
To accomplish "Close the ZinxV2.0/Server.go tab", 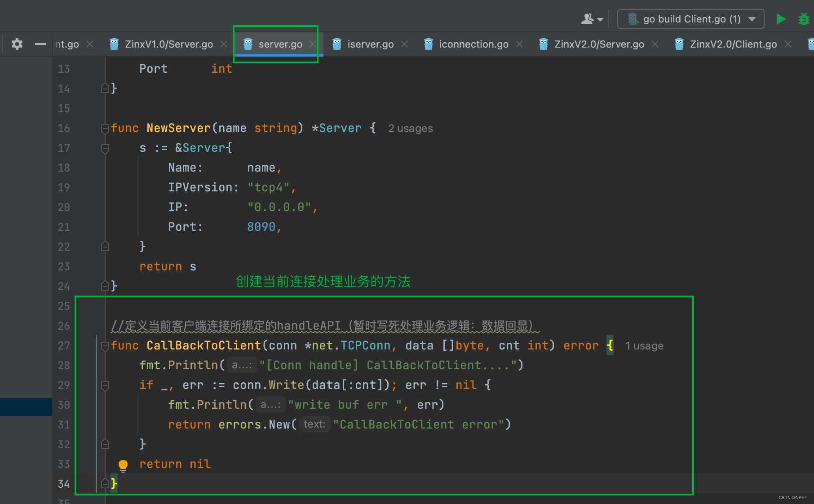I will (655, 44).
